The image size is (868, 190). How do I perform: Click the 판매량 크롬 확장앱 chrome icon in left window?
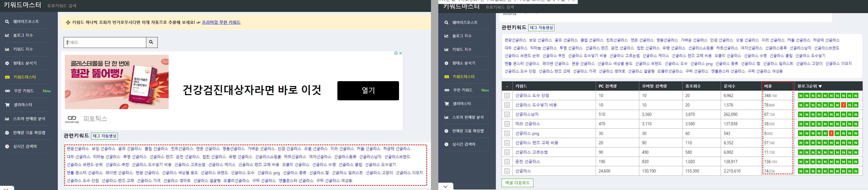tap(7, 133)
